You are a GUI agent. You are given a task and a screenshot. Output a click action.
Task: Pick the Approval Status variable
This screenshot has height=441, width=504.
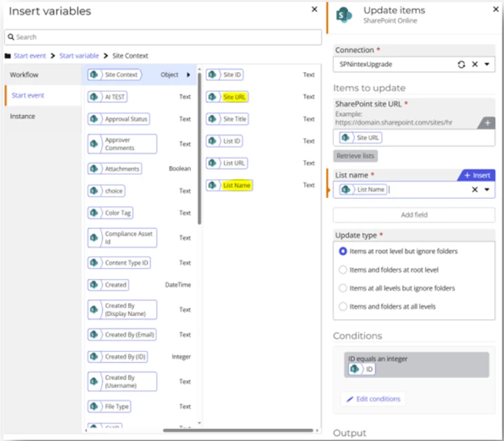click(x=118, y=119)
